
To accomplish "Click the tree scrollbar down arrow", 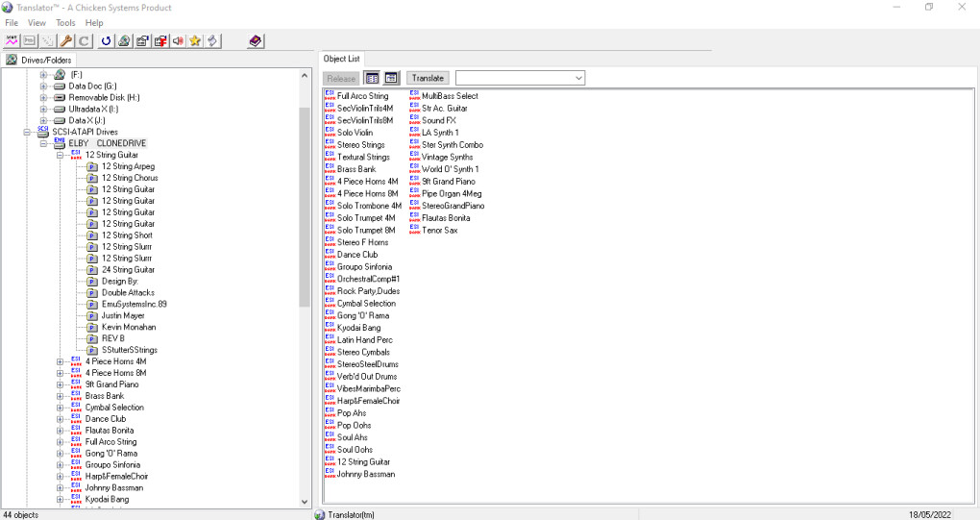I will pyautogui.click(x=305, y=501).
